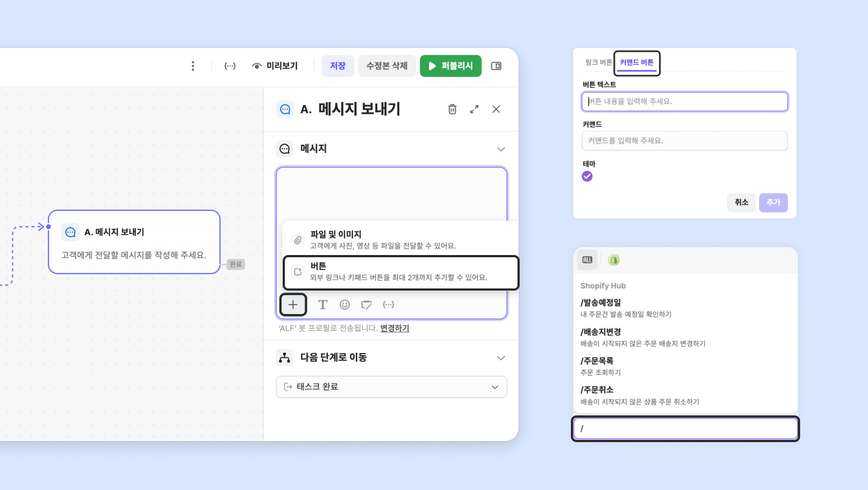Choose the /배송지변경 command
868x490 pixels.
click(x=684, y=337)
